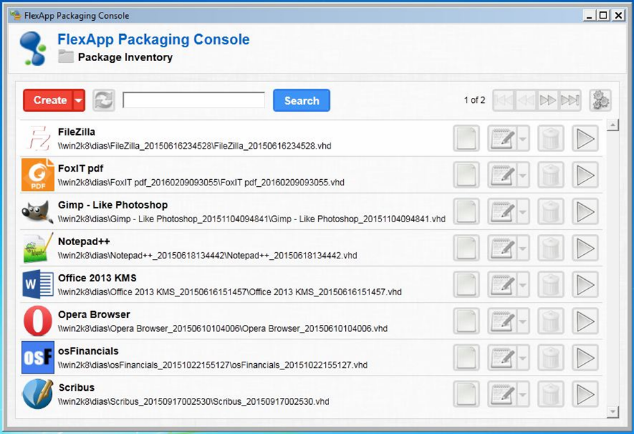Image resolution: width=634 pixels, height=434 pixels.
Task: Click the red Create button
Action: (x=49, y=100)
